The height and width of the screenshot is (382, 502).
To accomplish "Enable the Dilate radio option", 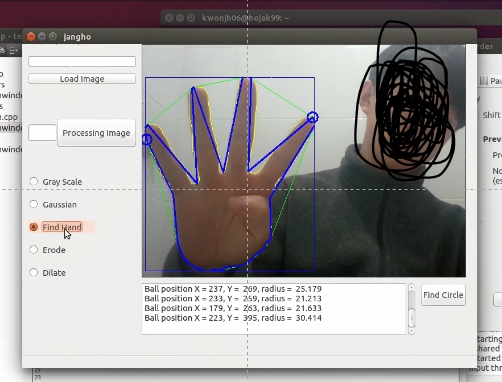I will 33,272.
